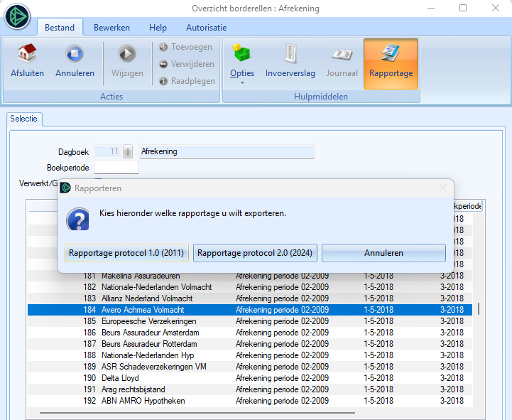Click the vertical scrollbar thumb of list
The height and width of the screenshot is (420, 512).
479,309
